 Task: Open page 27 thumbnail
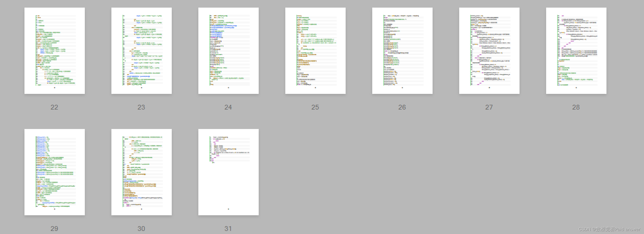(489, 51)
